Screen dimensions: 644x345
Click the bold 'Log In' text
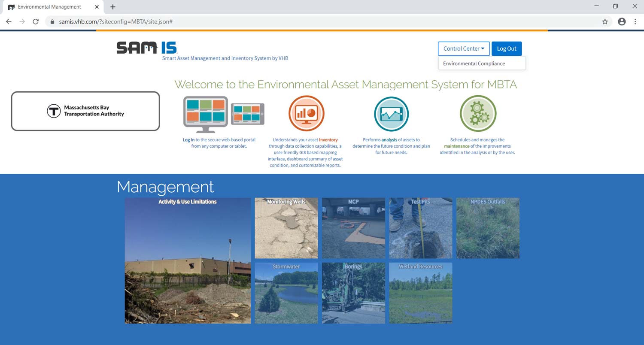188,140
